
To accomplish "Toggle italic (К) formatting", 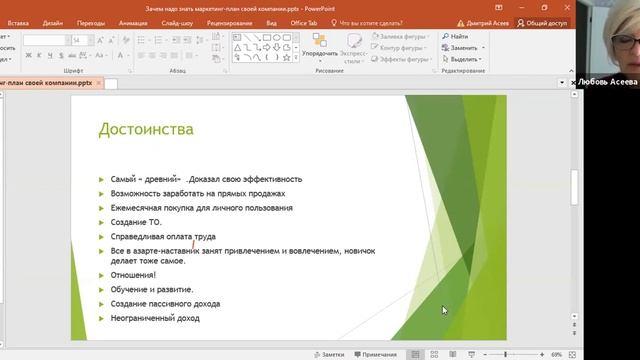I will pyautogui.click(x=39, y=55).
